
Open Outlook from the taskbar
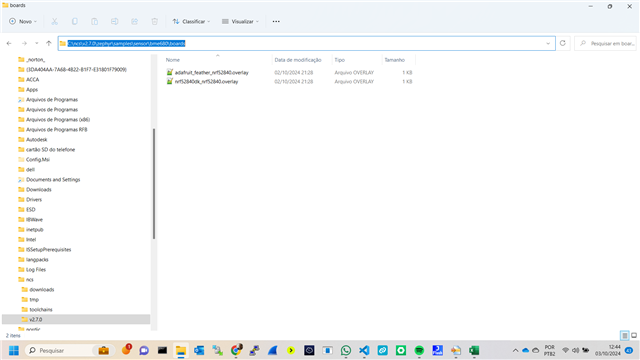click(199, 350)
